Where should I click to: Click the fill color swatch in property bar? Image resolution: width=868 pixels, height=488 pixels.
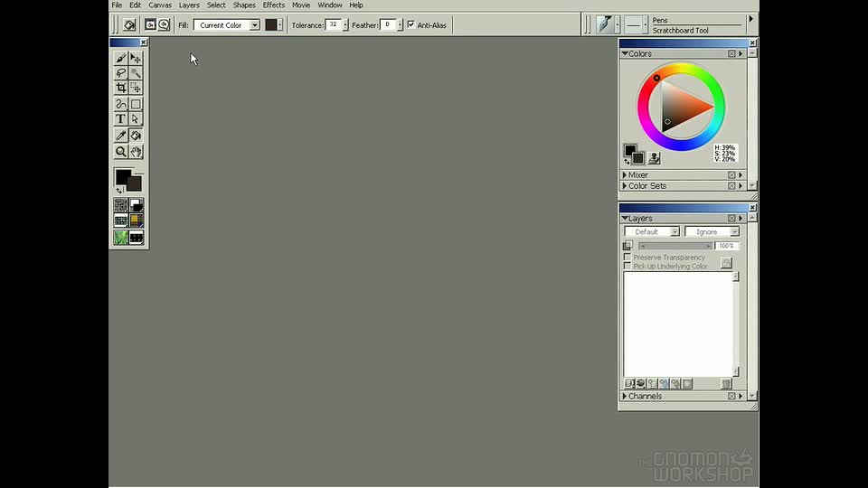coord(270,25)
